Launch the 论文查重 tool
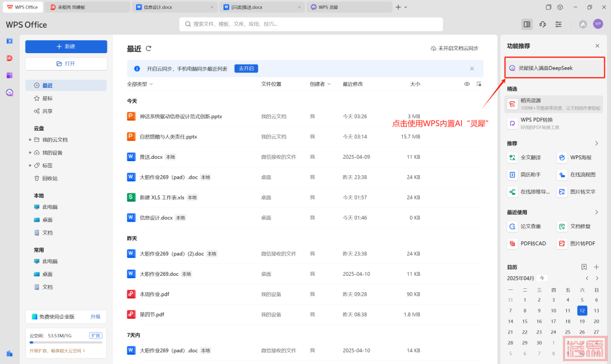This screenshot has width=611, height=364. coord(525,226)
